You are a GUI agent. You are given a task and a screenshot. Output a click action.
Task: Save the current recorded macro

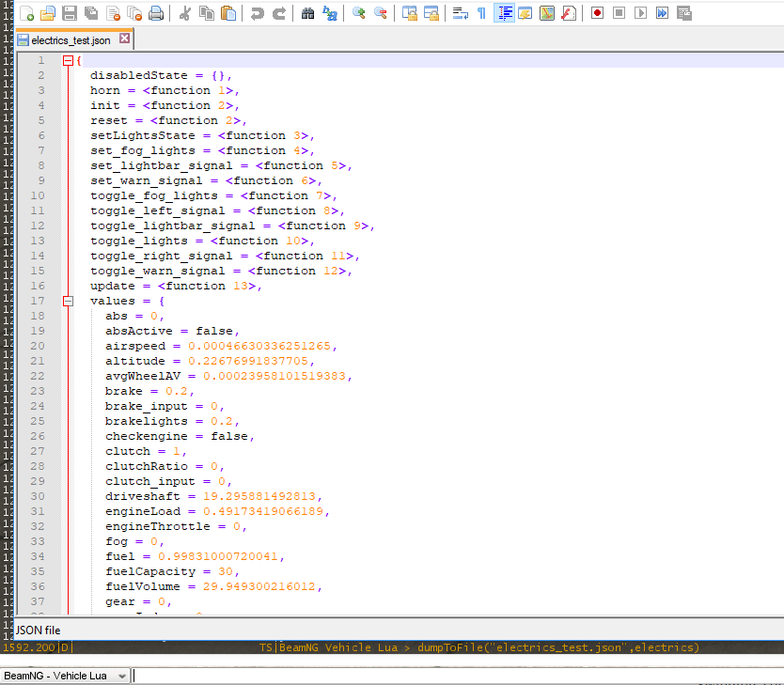tap(684, 13)
